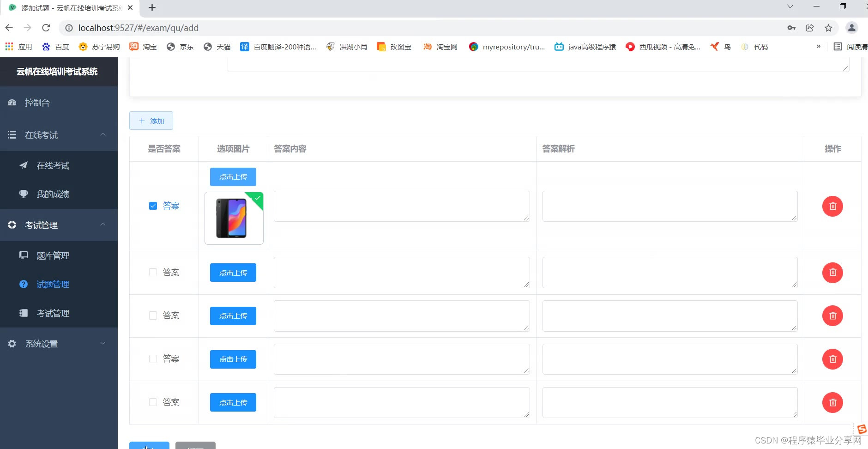This screenshot has width=868, height=449.
Task: Click the 添加 button to add an option
Action: 151,121
